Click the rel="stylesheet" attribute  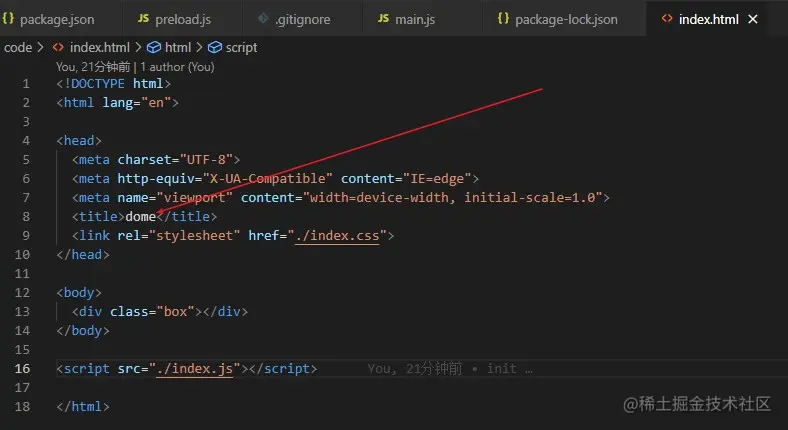179,235
